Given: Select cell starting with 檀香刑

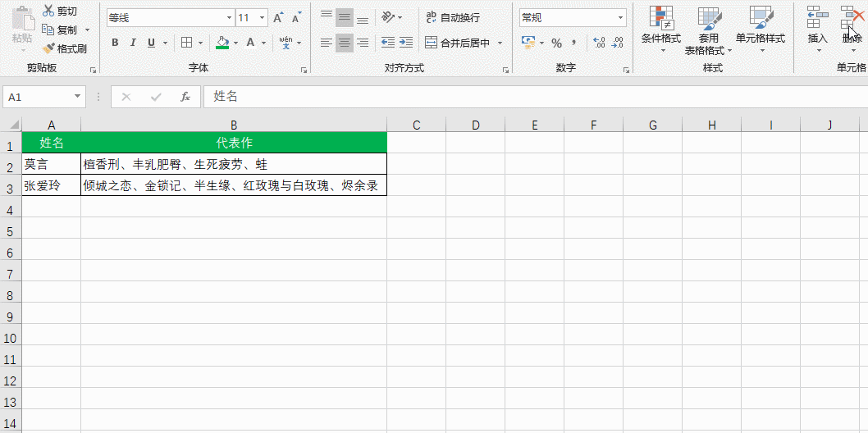Looking at the screenshot, I should (234, 164).
